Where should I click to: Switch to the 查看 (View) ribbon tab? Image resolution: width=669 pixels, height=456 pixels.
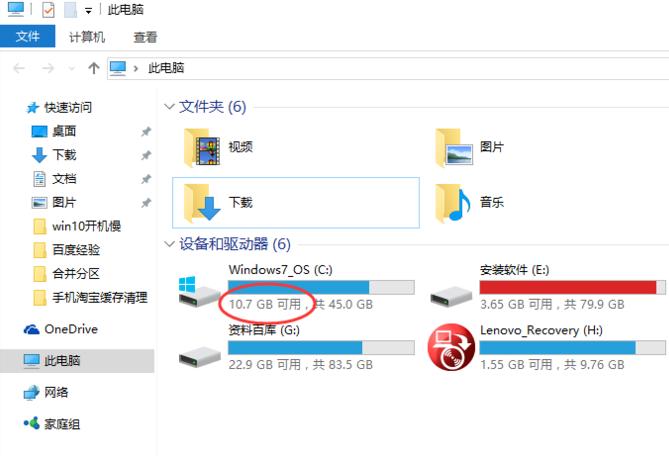click(x=145, y=37)
